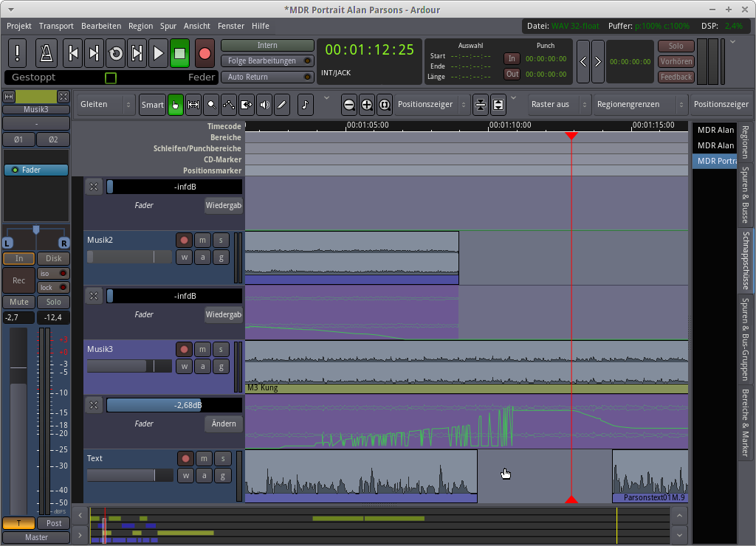Click the loop playback button

(x=116, y=53)
